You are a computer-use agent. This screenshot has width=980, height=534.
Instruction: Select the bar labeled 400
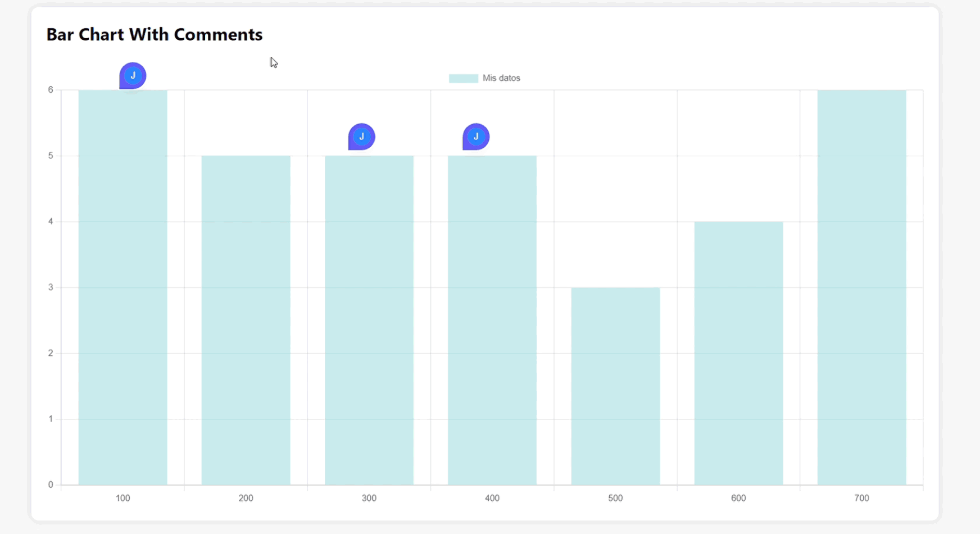coord(492,320)
